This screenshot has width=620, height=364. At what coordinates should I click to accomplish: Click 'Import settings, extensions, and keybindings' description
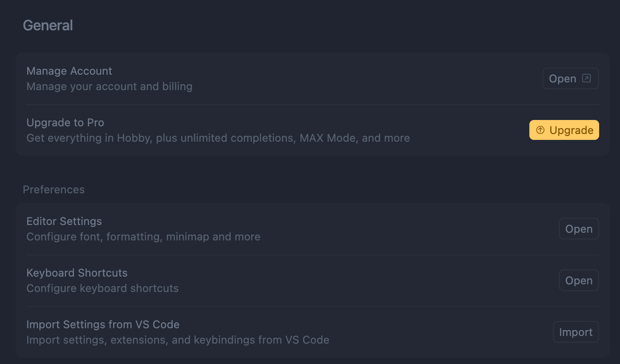[178, 340]
